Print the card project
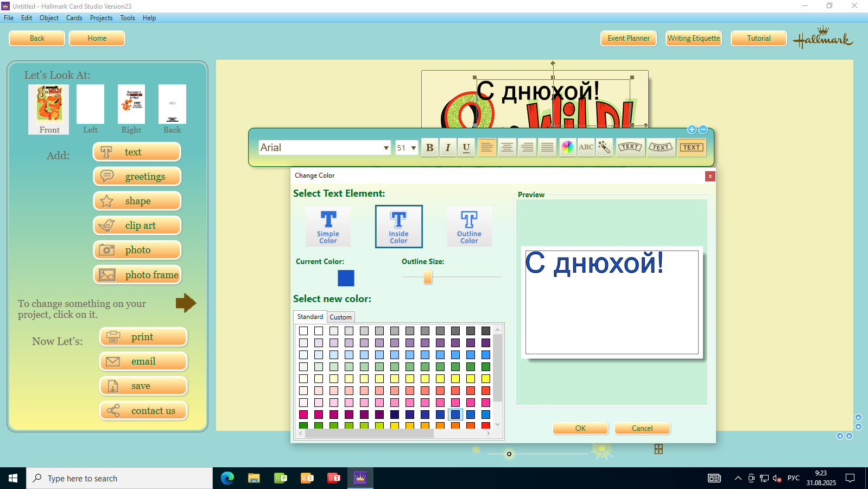The height and width of the screenshot is (489, 868). tap(143, 337)
